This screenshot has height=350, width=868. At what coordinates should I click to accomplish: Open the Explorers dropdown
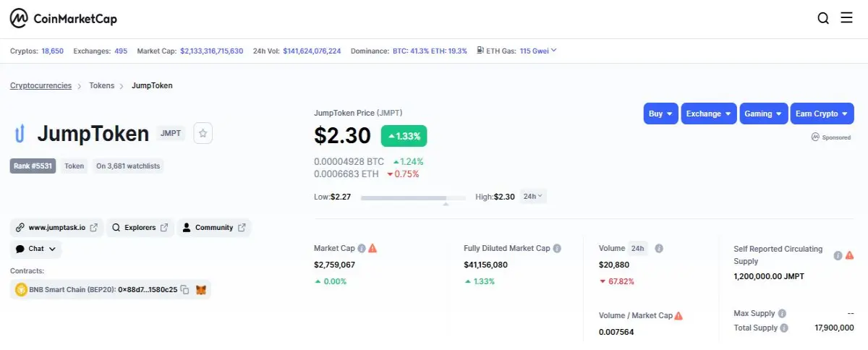click(140, 228)
